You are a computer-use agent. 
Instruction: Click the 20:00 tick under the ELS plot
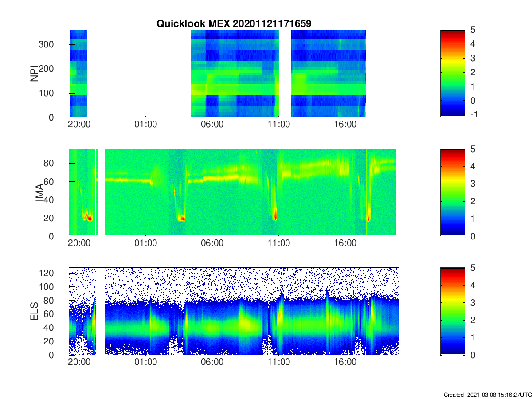[x=79, y=362]
